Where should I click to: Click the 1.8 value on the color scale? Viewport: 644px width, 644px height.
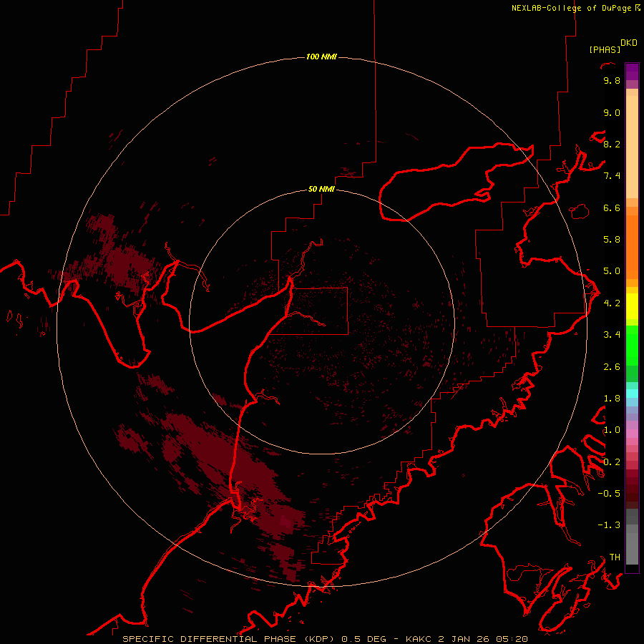(x=612, y=399)
